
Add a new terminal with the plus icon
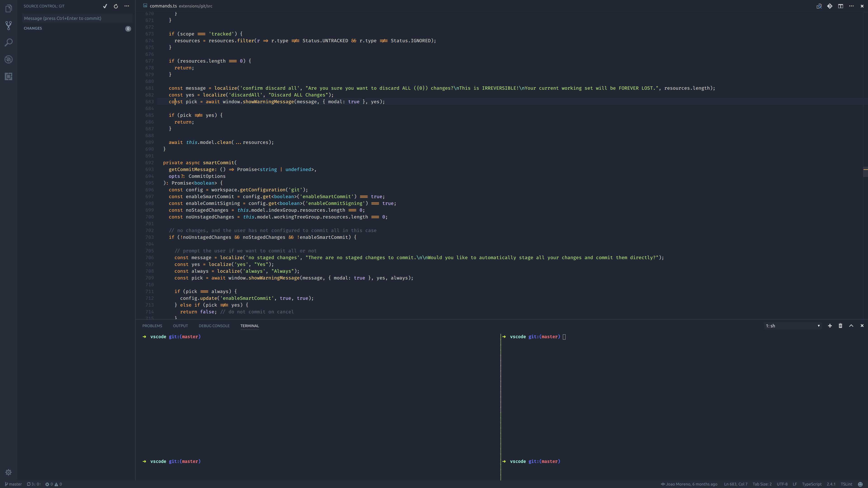(x=830, y=326)
